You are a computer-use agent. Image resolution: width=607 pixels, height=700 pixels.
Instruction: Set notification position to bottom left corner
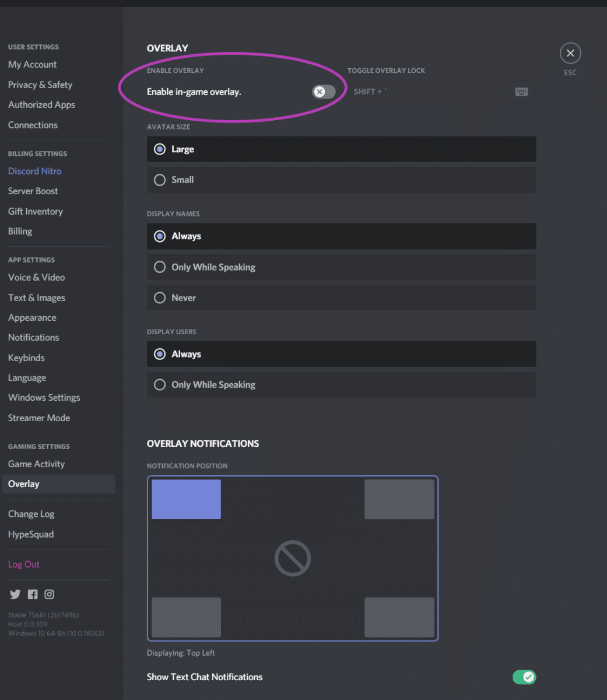(186, 617)
